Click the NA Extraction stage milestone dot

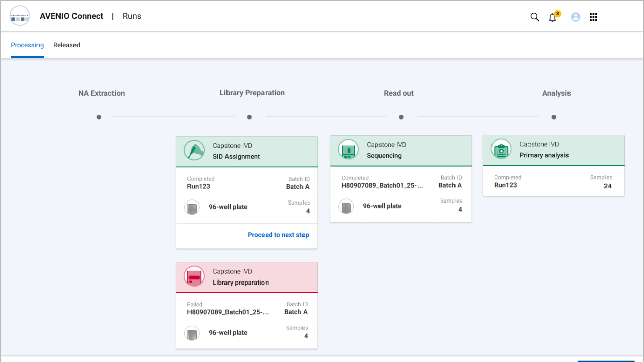point(99,117)
